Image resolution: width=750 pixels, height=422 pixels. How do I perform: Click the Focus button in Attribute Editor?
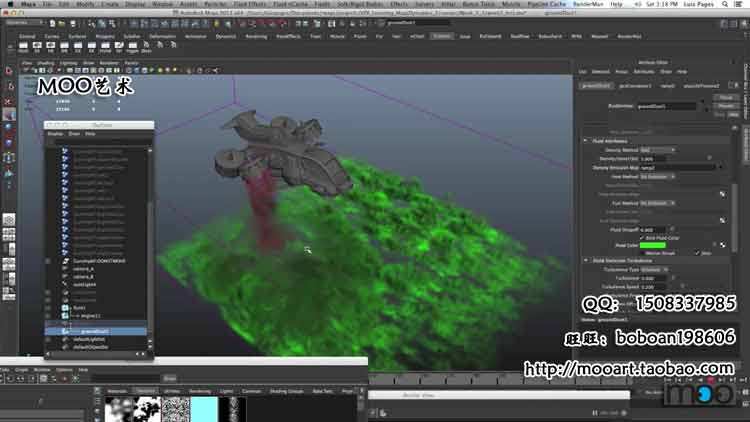(x=726, y=97)
